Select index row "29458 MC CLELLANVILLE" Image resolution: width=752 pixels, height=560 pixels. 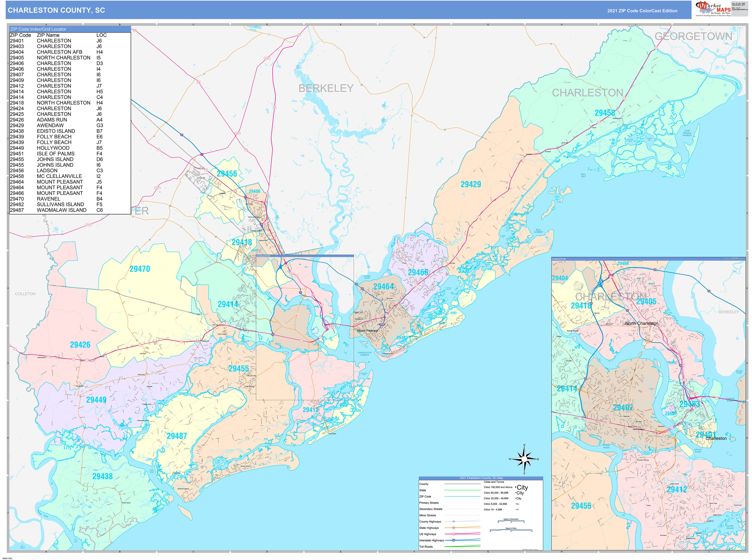pos(56,176)
